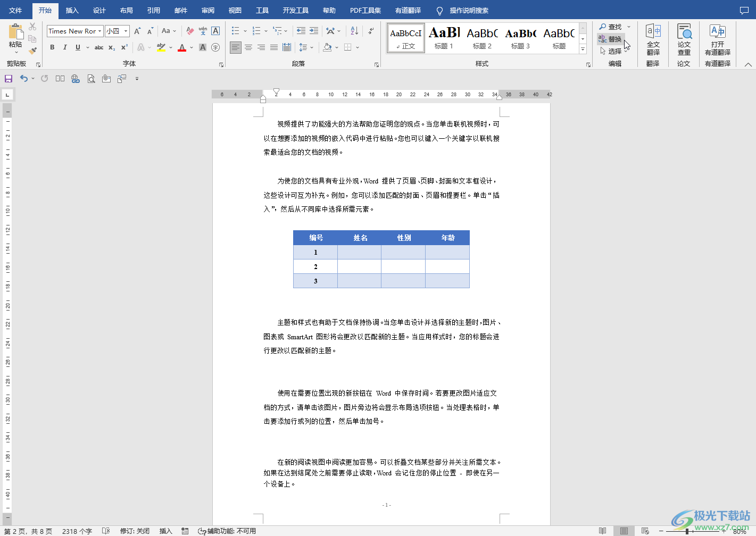The image size is (756, 536).
Task: Clear all formatting with the eraser icon
Action: click(x=190, y=31)
